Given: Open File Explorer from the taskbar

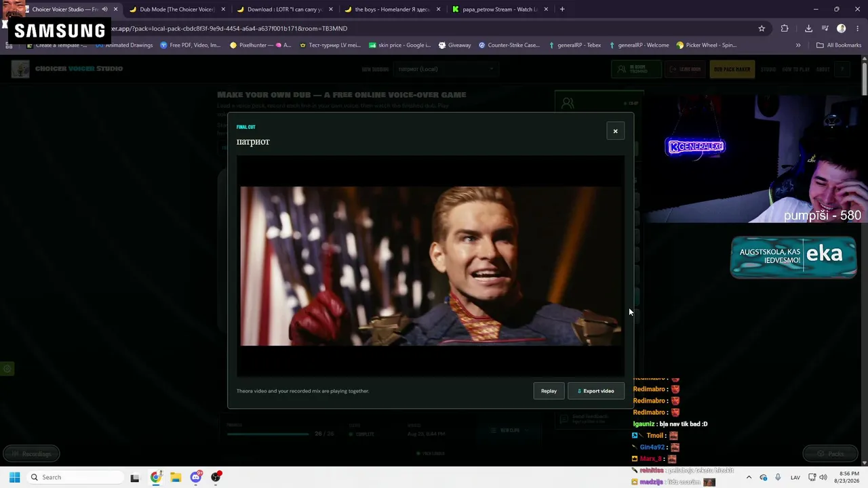Looking at the screenshot, I should point(176,477).
